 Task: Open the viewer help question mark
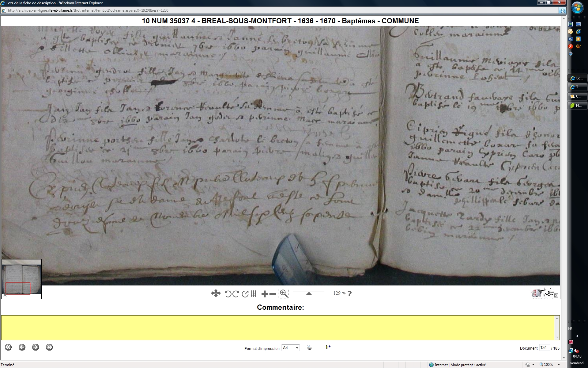pos(350,293)
